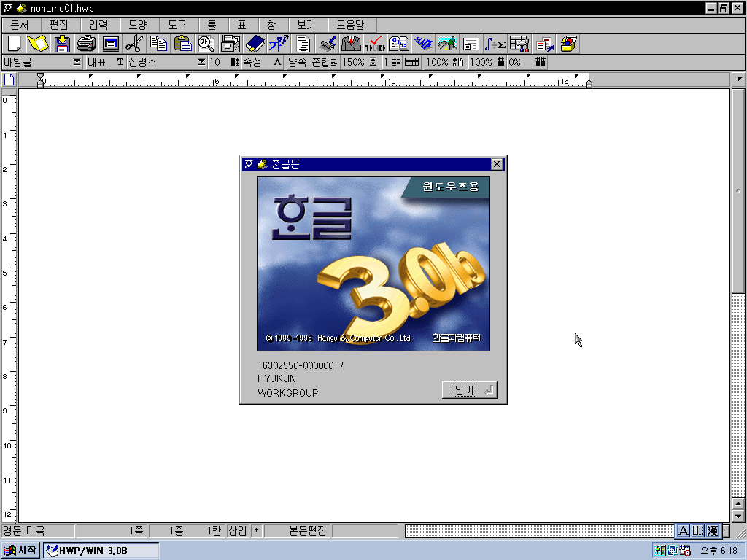This screenshot has height=560, width=747.
Task: Create a new blank document
Action: point(15,44)
